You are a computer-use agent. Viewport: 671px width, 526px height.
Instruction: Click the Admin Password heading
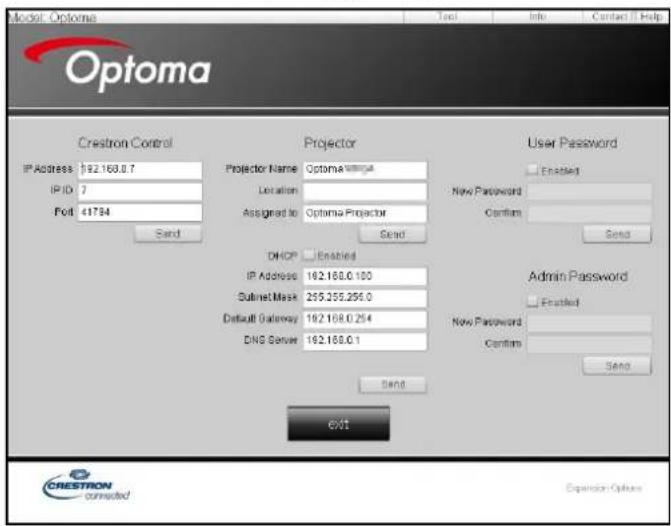click(578, 276)
